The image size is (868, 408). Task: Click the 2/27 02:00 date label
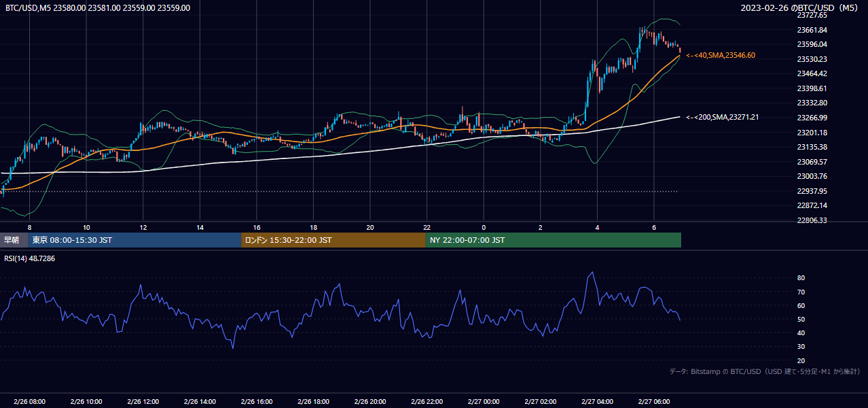[x=541, y=402]
